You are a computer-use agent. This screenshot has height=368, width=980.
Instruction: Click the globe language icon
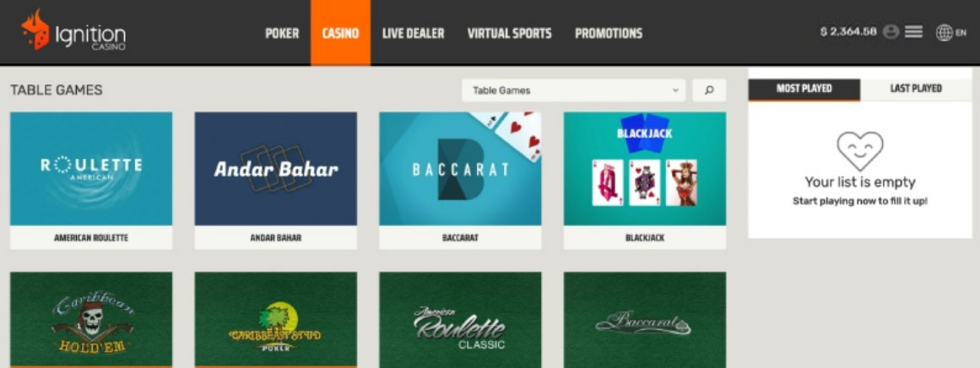[x=944, y=32]
